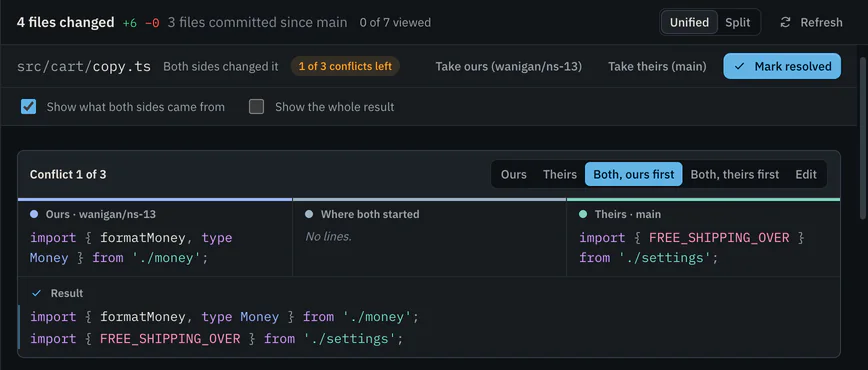Screen dimensions: 868x370
Task: Click the Theirs pane FREE_SHIPPING_OVER import code
Action: (691, 248)
